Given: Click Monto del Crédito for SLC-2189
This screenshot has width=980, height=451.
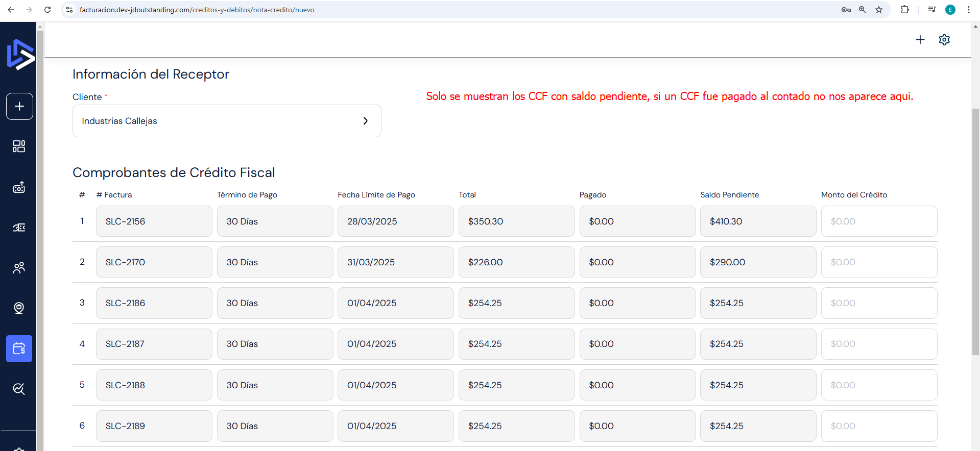Looking at the screenshot, I should (879, 426).
